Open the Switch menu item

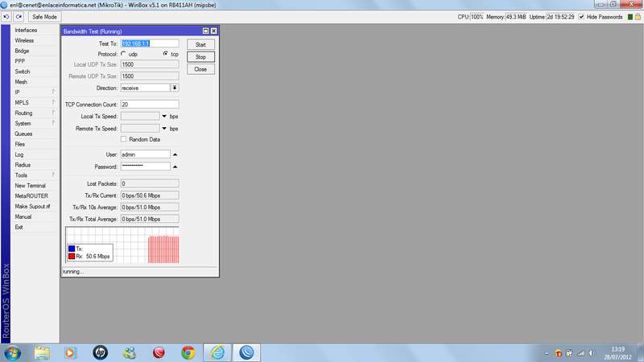tap(23, 72)
